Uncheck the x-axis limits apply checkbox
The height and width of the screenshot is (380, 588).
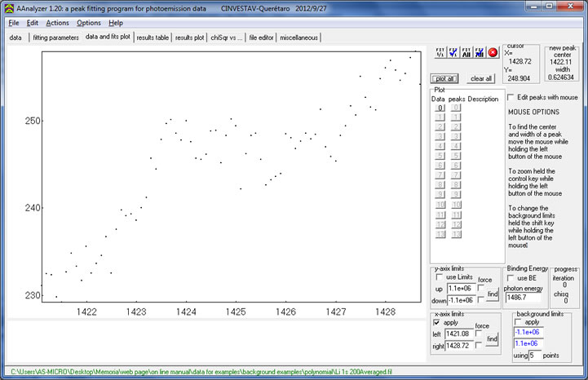click(x=437, y=324)
